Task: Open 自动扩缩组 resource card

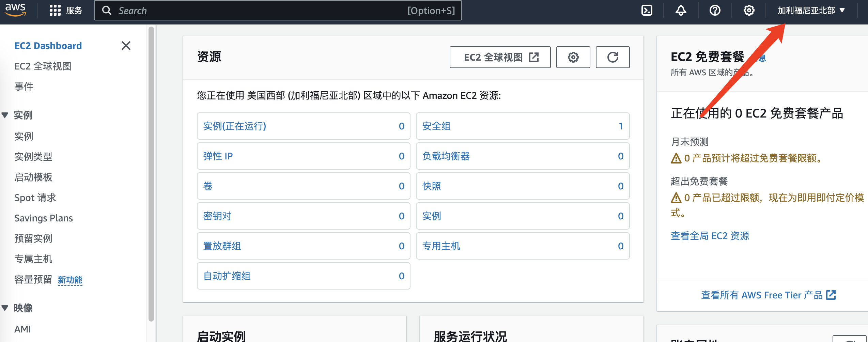Action: tap(304, 276)
